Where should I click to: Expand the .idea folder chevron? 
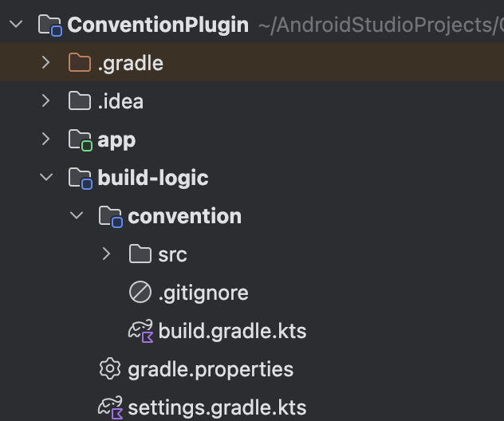(x=46, y=101)
